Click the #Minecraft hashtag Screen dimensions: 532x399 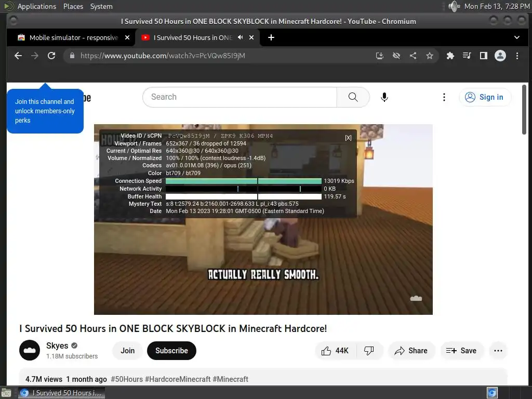pyautogui.click(x=230, y=379)
